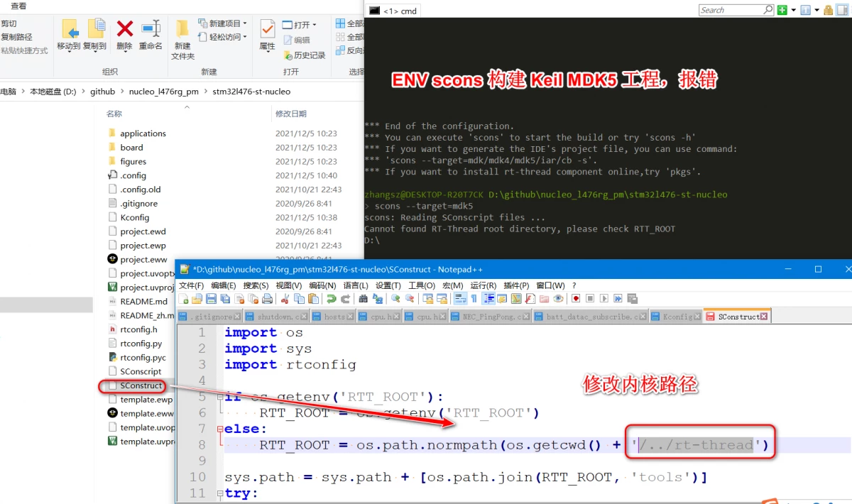Viewport: 852px width, 504px height.
Task: Open the 编码(N) menu in Notepad++
Action: coord(322,285)
